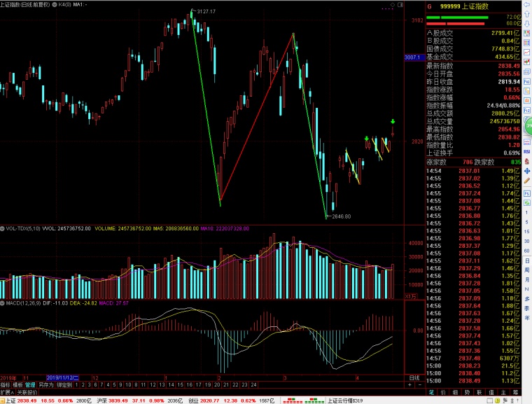Click the F10 info icon in sidebar

tap(527, 81)
